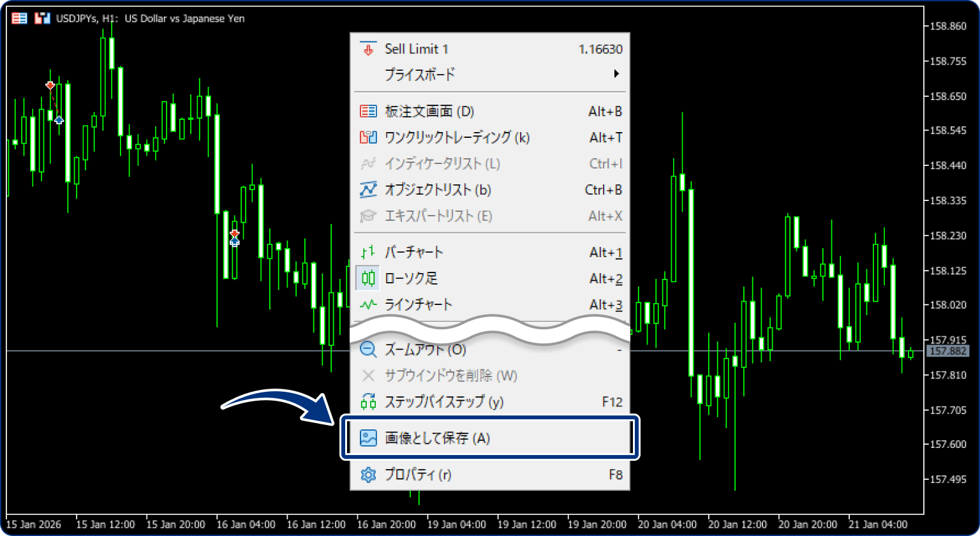Click the プロパティ gear icon
Viewport: 980px width, 536px height.
point(368,475)
